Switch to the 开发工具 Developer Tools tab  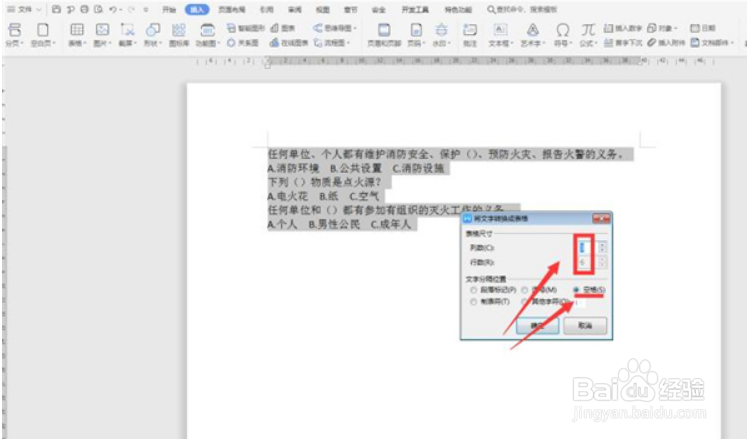tap(415, 10)
